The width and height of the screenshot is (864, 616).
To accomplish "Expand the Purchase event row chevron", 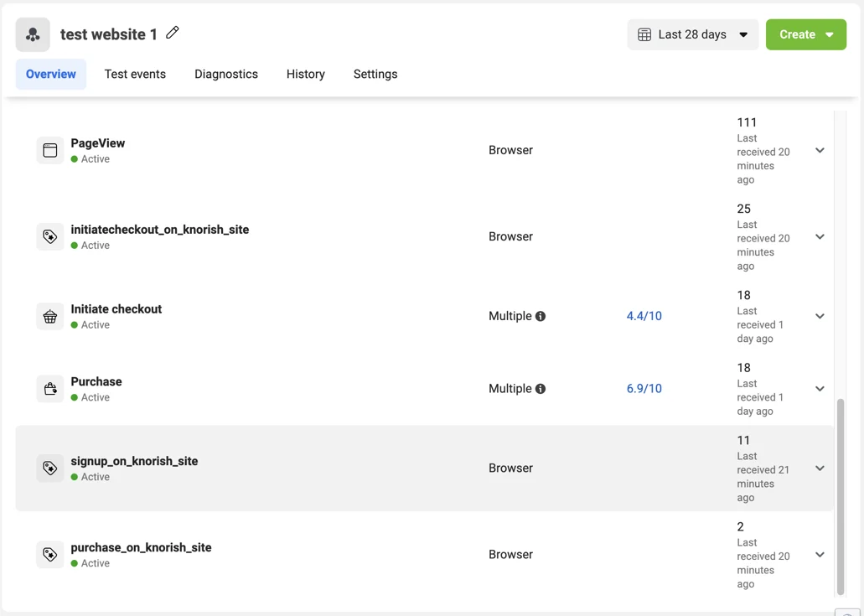I will (x=820, y=389).
